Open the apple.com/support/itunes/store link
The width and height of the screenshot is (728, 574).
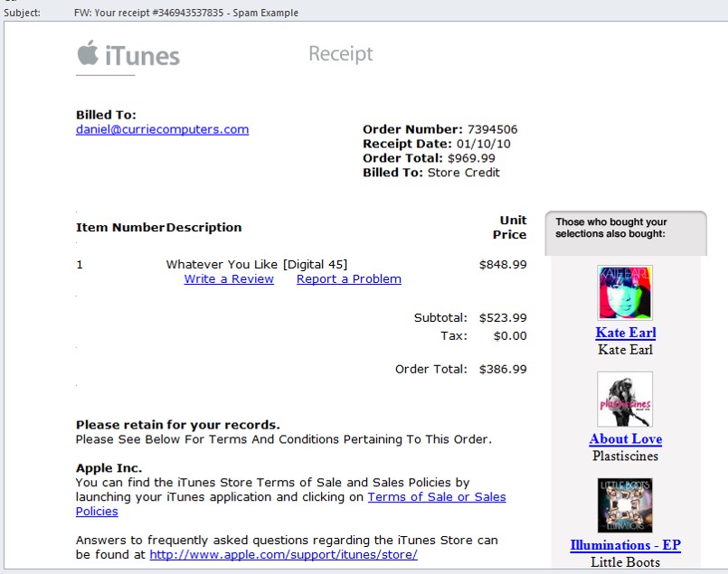coord(283,554)
